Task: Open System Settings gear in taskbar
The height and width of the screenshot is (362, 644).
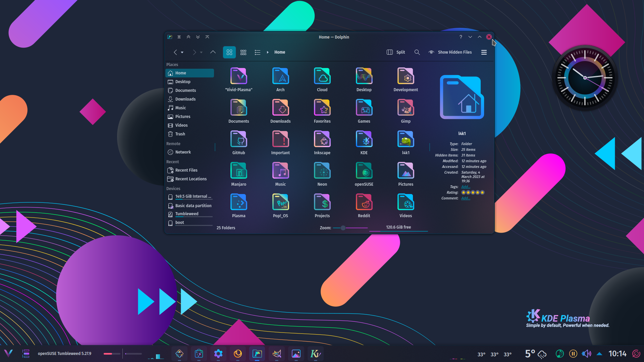Action: click(x=218, y=354)
